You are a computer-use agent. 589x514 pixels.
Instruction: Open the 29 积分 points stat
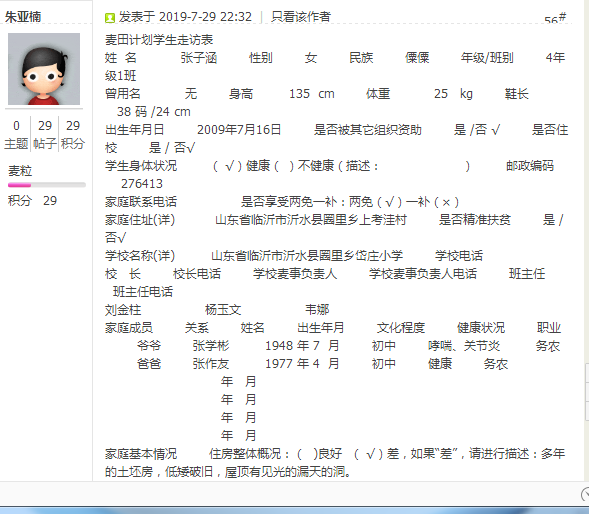73,135
